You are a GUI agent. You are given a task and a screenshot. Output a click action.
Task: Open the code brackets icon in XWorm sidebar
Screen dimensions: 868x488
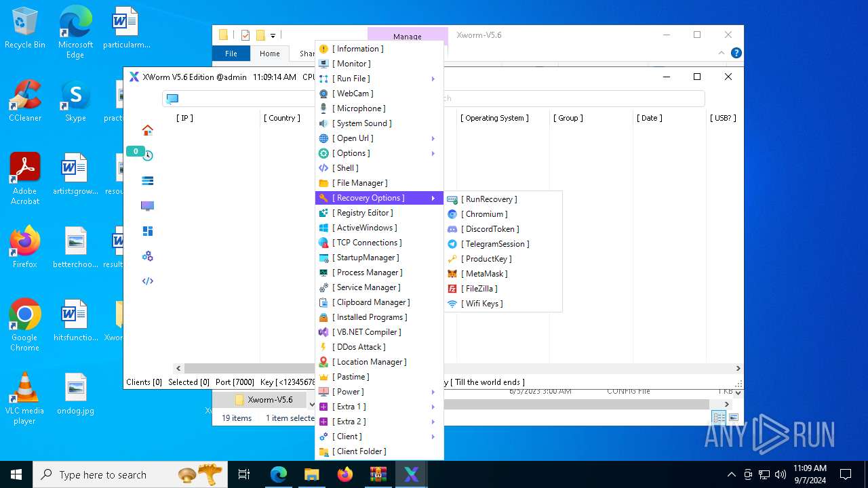tap(147, 281)
